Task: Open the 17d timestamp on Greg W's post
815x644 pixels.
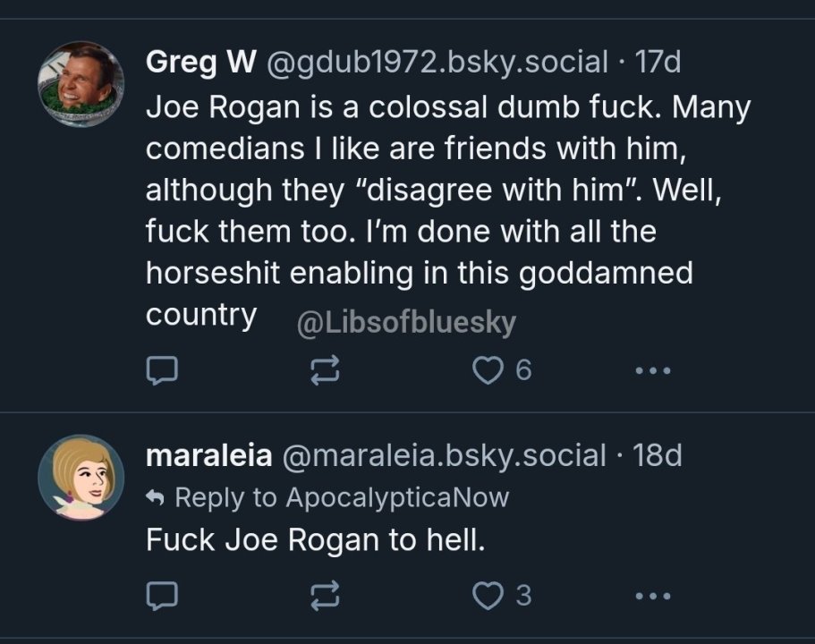Action: (657, 63)
